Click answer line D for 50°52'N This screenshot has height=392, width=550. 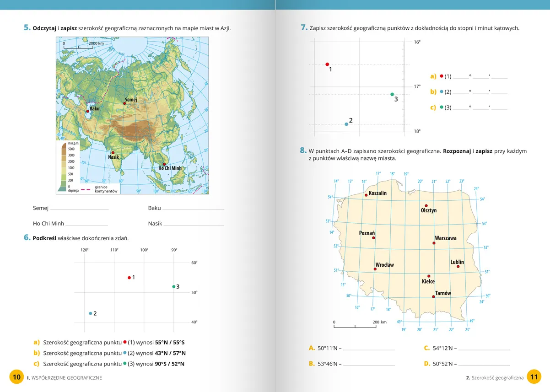click(484, 364)
